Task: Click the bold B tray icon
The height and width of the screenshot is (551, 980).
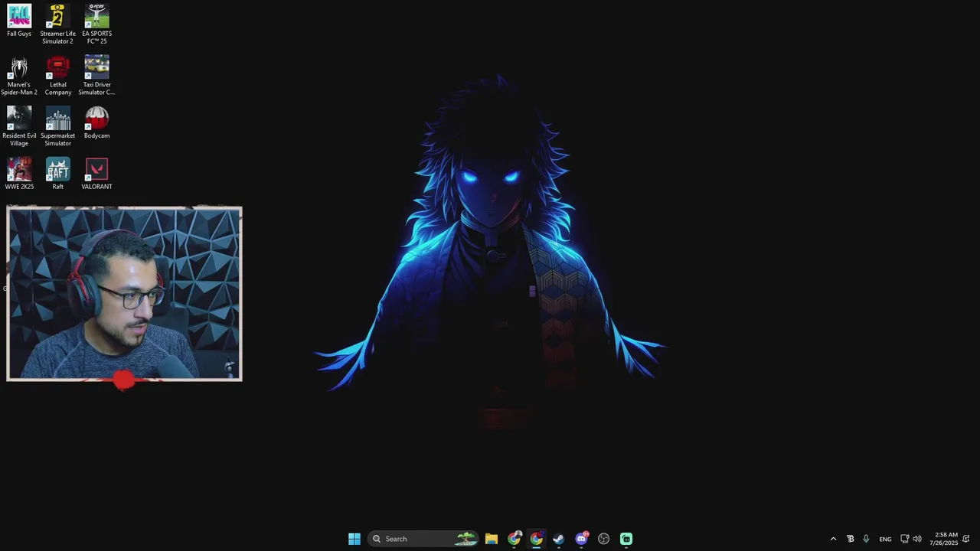Action: (850, 539)
